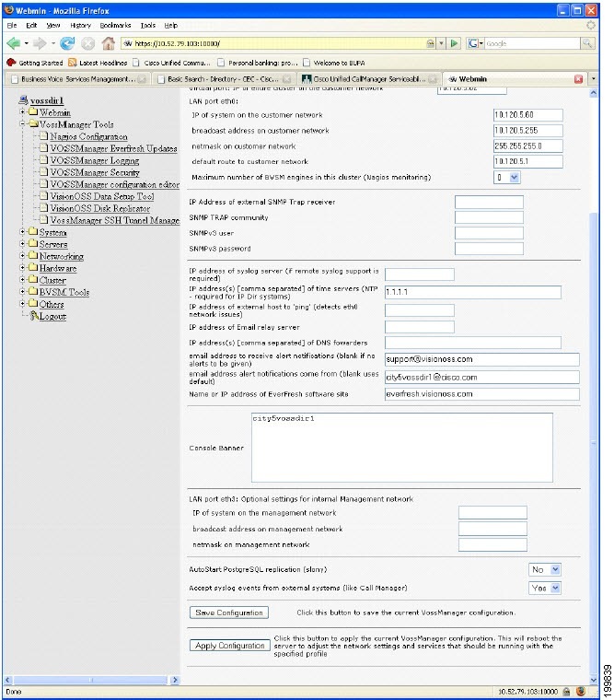Collapse the VossManager Tools folder
The height and width of the screenshot is (700, 614).
[x=22, y=123]
